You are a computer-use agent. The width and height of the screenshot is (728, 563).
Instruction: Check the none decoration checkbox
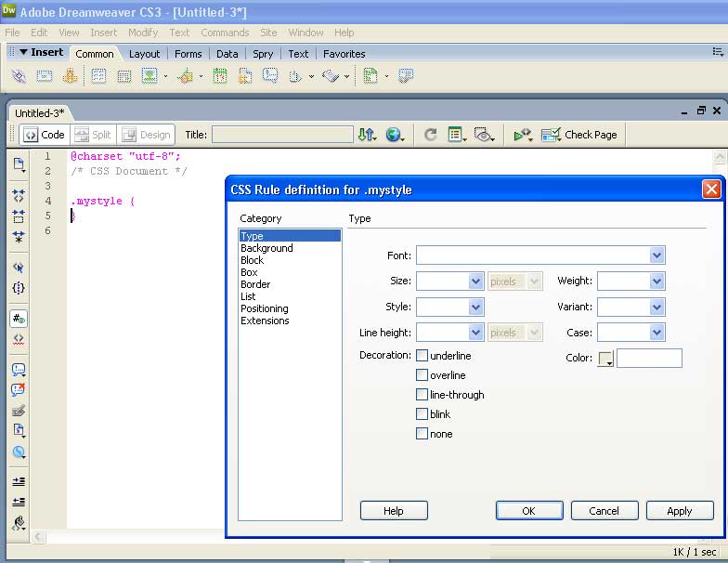pos(422,433)
